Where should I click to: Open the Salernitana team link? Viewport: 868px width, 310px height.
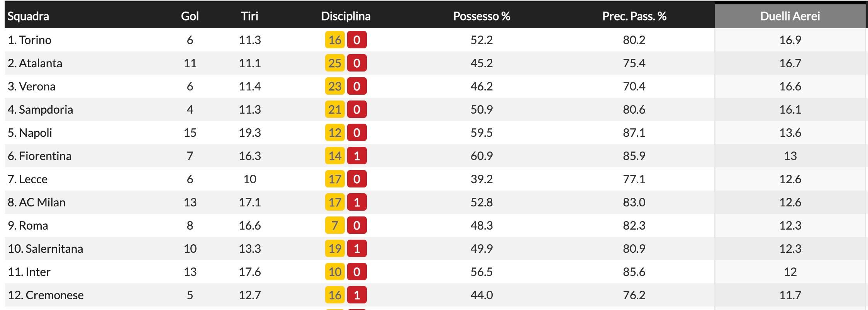[x=54, y=249]
